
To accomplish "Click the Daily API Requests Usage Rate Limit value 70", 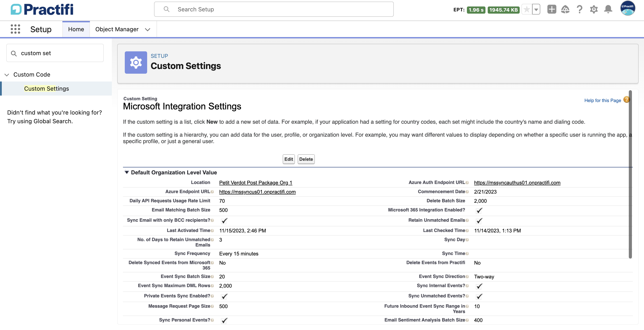I will 222,201.
